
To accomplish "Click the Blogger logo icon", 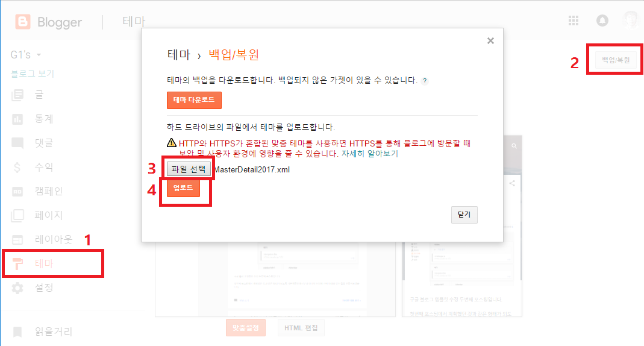I will point(22,22).
